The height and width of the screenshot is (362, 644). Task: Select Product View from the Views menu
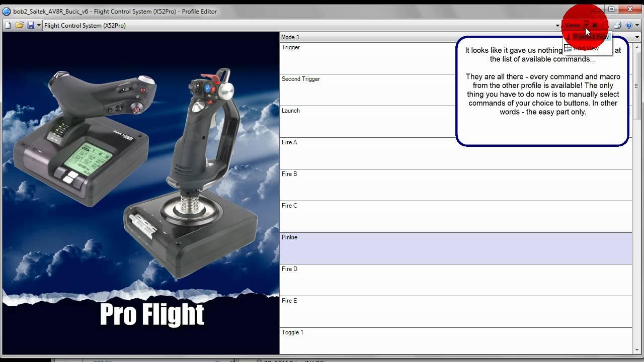point(587,37)
